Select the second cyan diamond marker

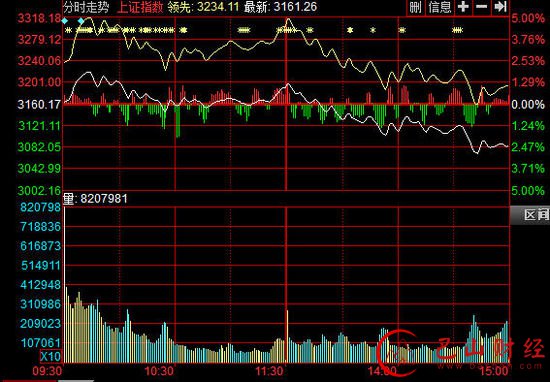(x=81, y=21)
